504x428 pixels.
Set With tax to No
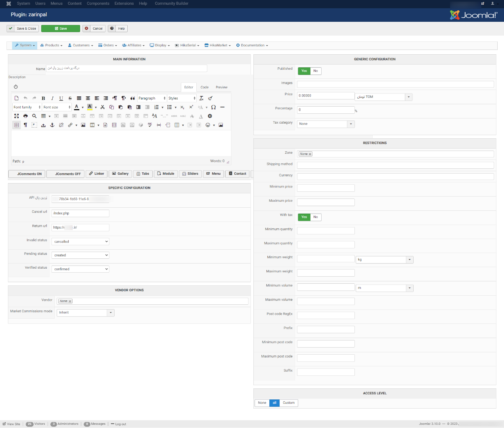[316, 217]
